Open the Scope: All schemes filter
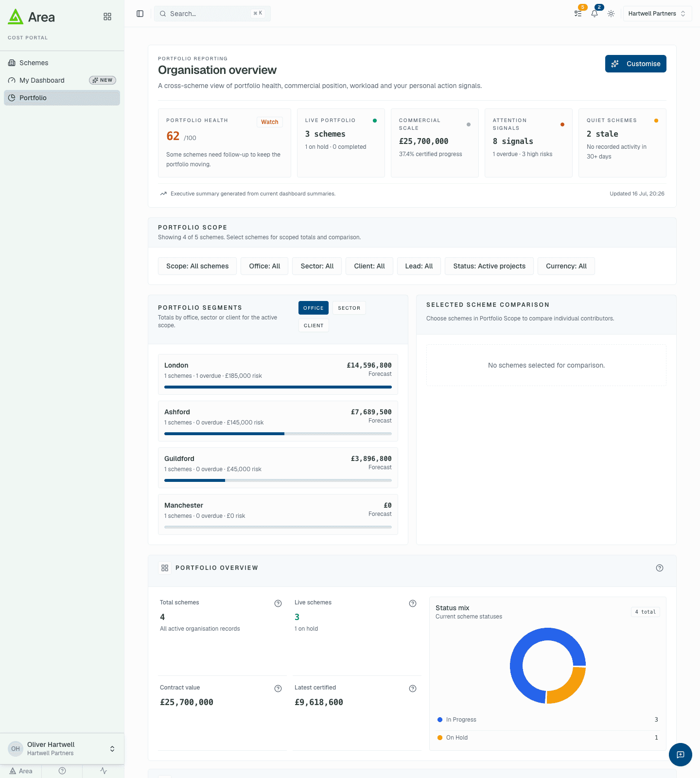This screenshot has height=778, width=700. coord(197,266)
